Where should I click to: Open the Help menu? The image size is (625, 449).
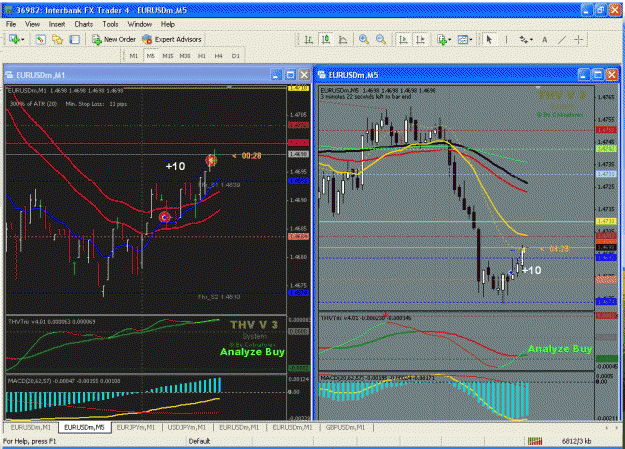point(168,24)
